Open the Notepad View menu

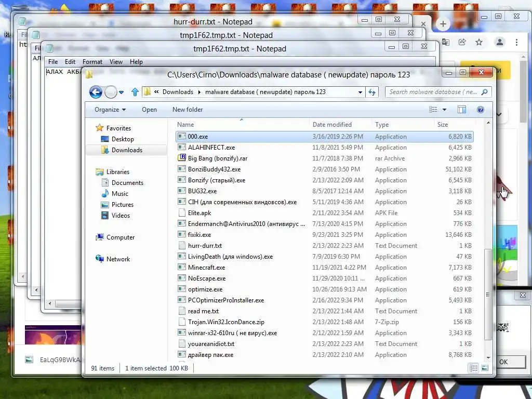click(x=116, y=62)
